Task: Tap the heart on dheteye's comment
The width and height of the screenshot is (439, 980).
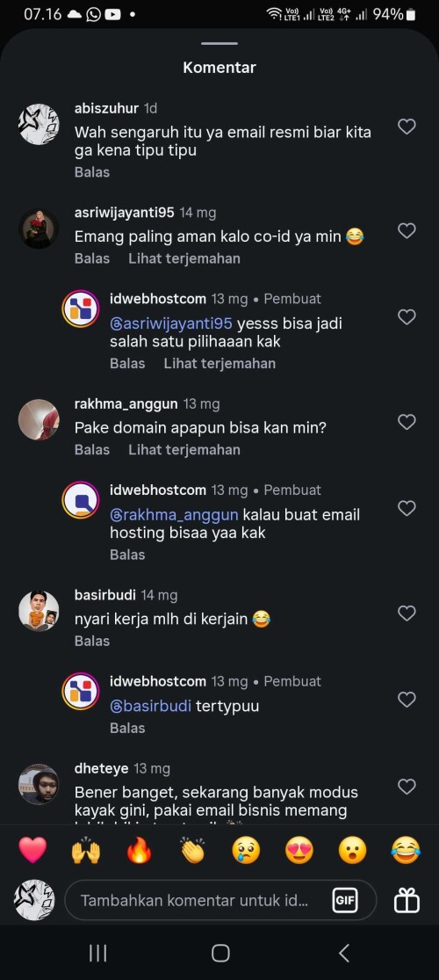Action: [407, 786]
